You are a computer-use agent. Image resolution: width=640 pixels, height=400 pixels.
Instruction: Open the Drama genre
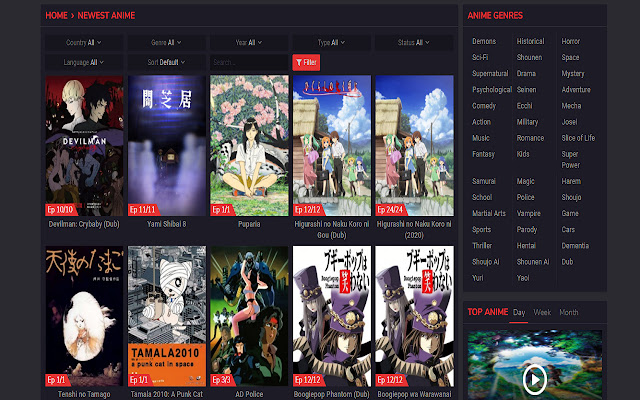point(526,73)
